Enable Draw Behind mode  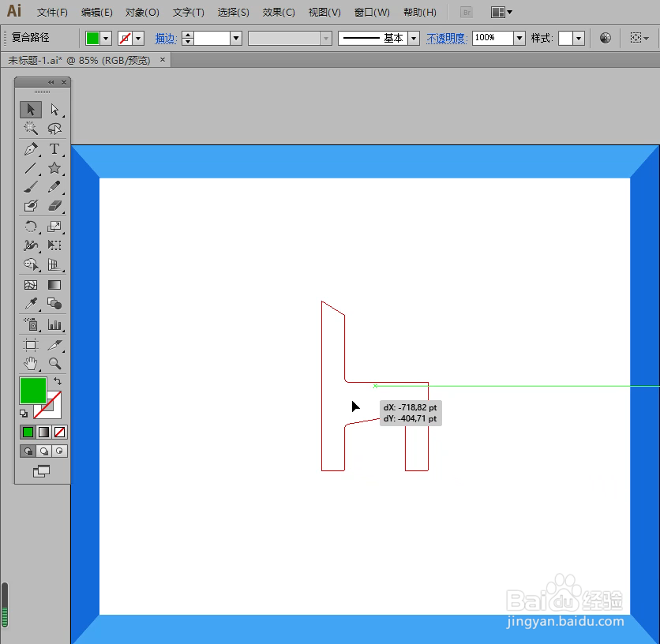[43, 451]
